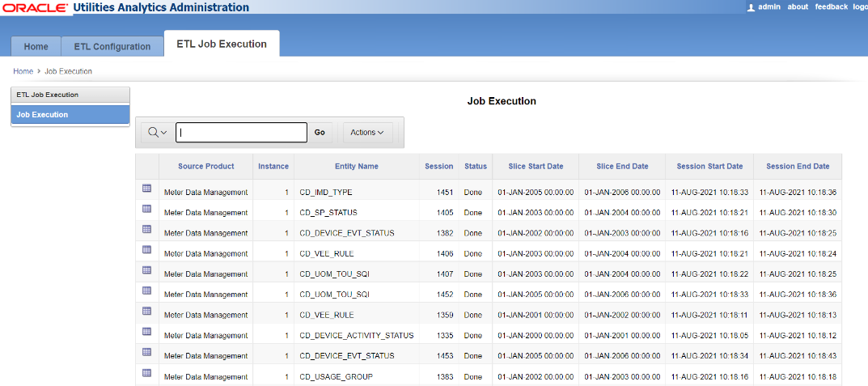Click the Job Execution page title
868x386 pixels.
[x=502, y=101]
